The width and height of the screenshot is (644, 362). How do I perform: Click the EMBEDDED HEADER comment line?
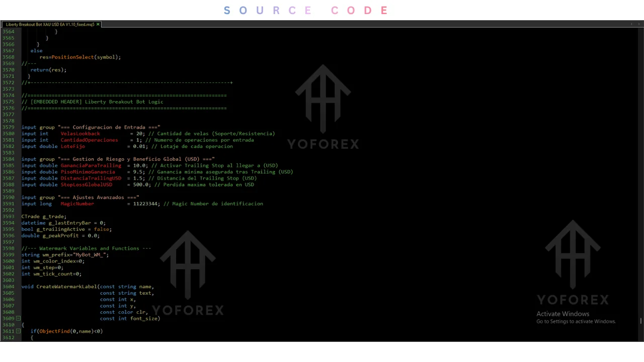93,102
